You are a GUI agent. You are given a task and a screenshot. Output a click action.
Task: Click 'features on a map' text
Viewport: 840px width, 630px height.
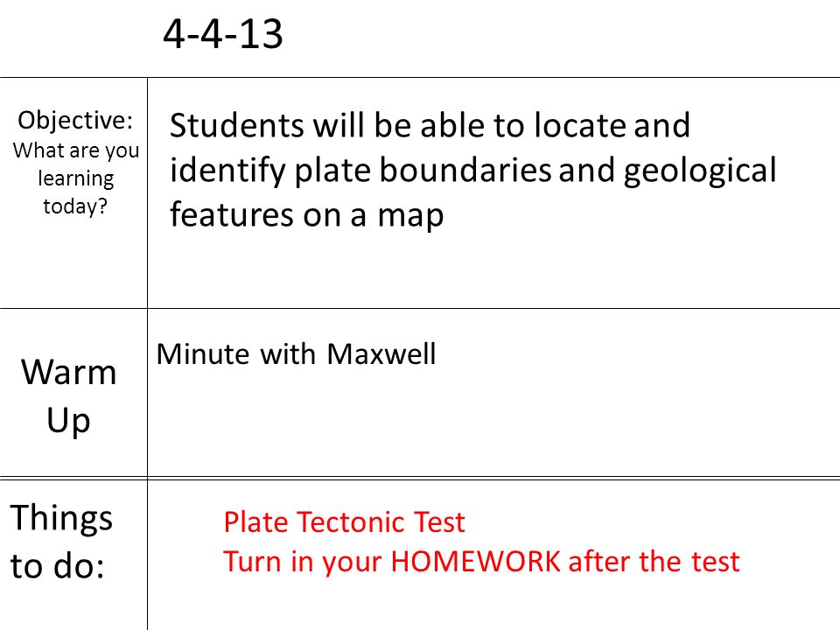[306, 215]
